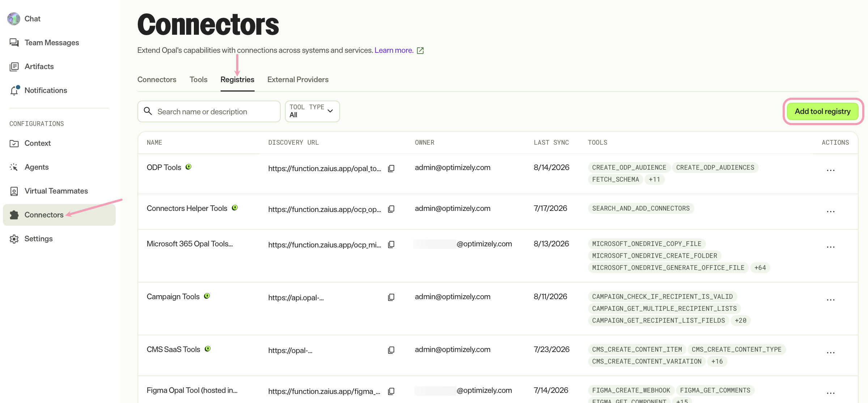Click the Connectors puzzle piece icon
The image size is (868, 403).
[14, 215]
